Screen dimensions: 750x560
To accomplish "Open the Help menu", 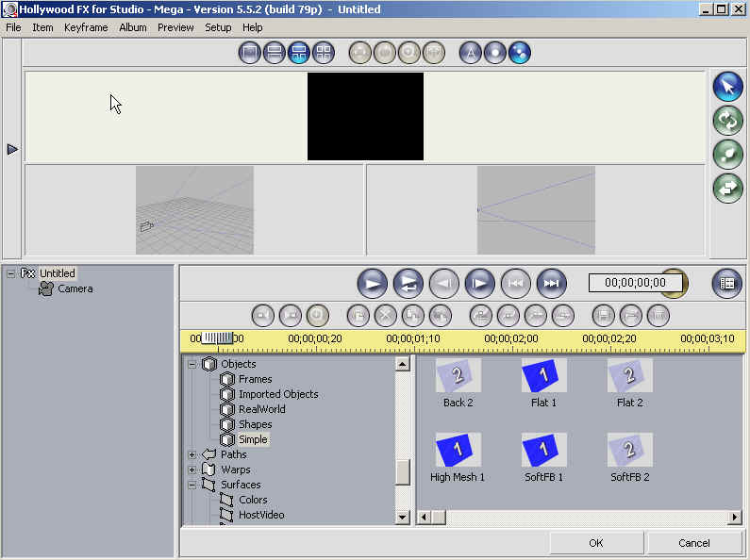I will [x=253, y=27].
